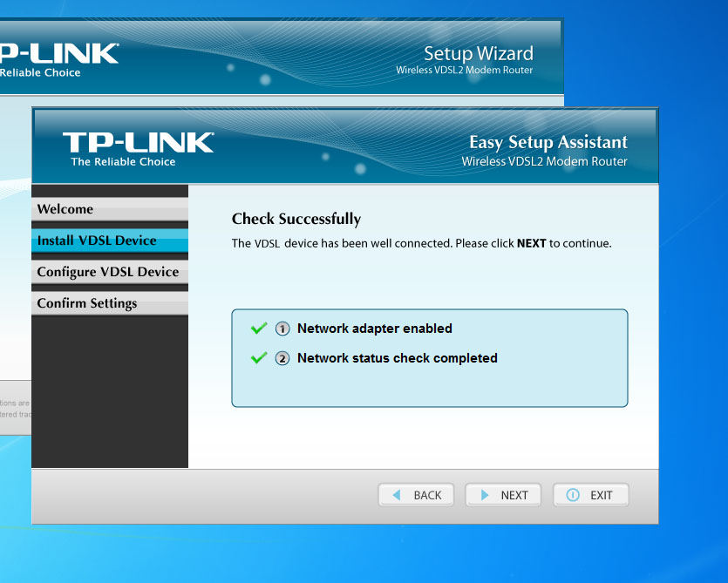This screenshot has height=583, width=728.
Task: Go to the next setup step with NEXT
Action: click(503, 495)
